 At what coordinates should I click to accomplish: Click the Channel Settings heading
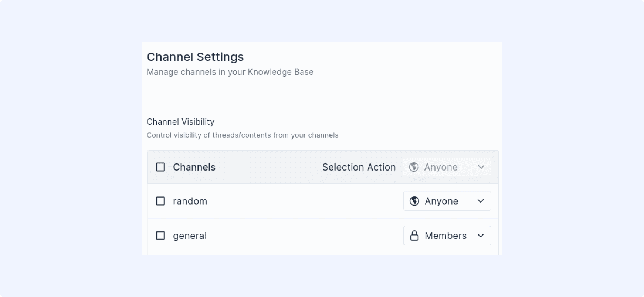[195, 57]
